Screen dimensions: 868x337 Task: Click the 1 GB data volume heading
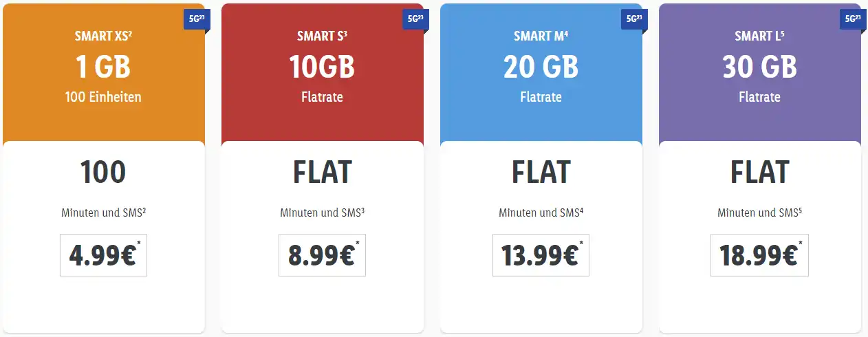(103, 67)
